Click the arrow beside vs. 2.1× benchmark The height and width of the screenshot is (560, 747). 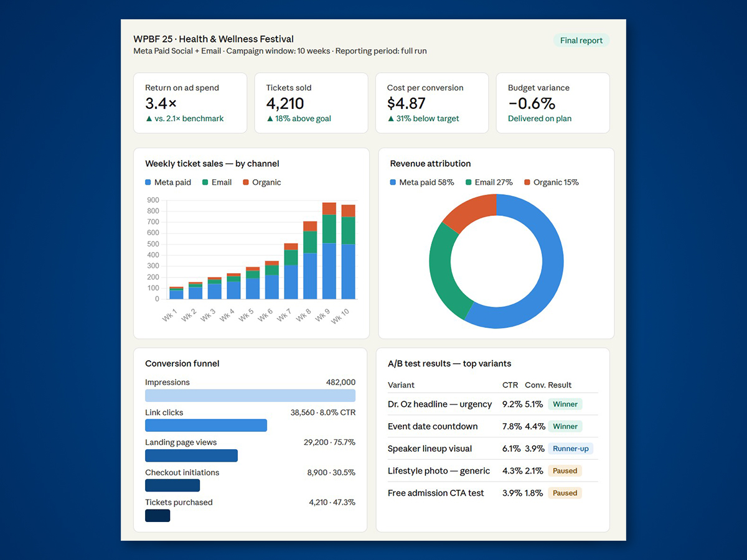pyautogui.click(x=149, y=119)
